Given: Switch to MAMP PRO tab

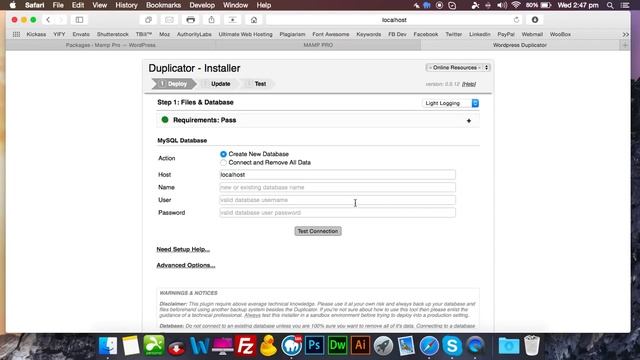Looking at the screenshot, I should click(x=318, y=45).
